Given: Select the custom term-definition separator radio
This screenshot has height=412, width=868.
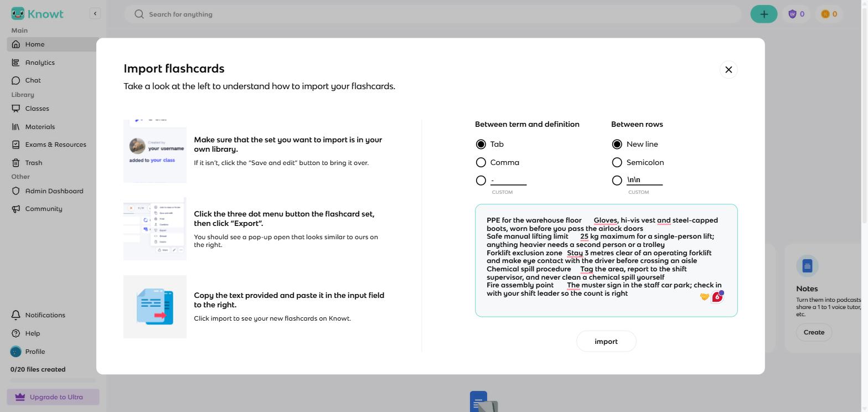Looking at the screenshot, I should [481, 181].
